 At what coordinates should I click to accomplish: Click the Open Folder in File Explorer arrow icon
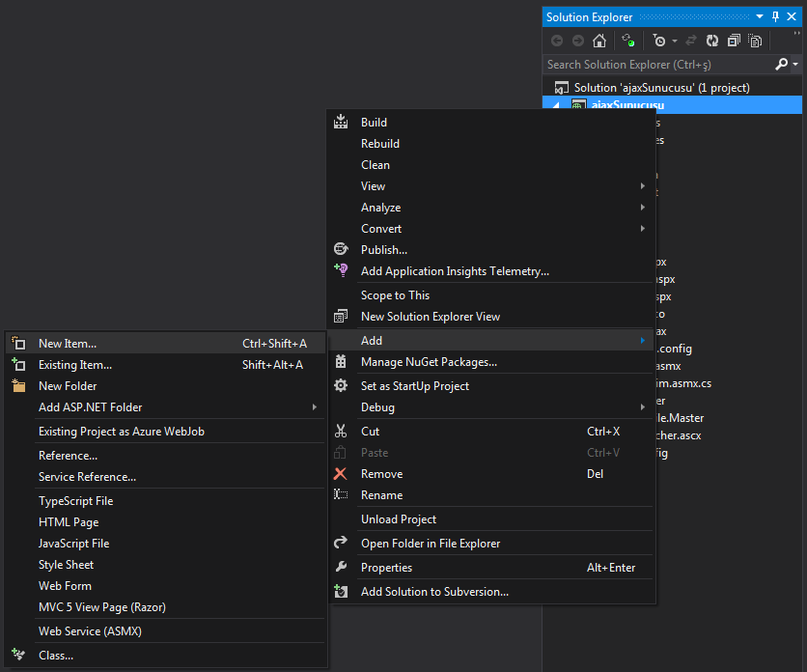click(x=341, y=543)
